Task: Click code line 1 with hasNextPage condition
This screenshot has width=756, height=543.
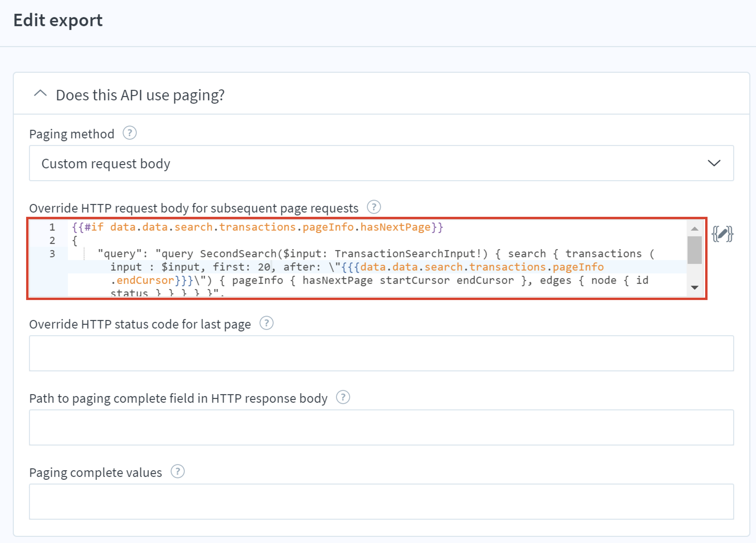Action: (257, 227)
